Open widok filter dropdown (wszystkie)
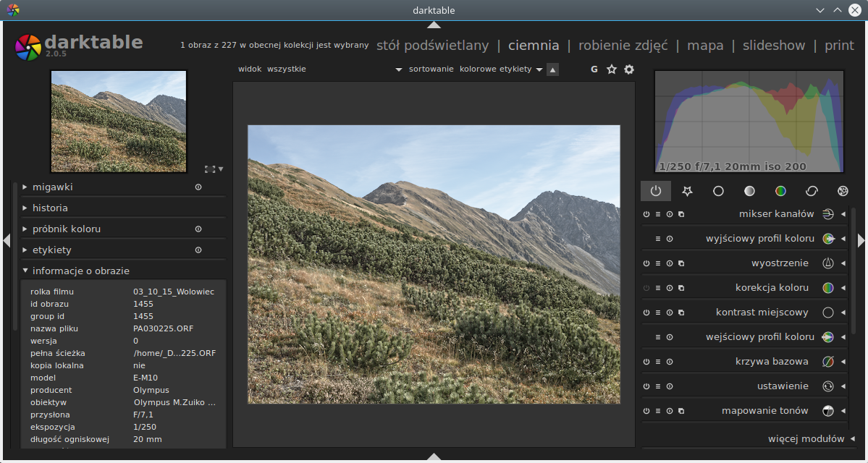Viewport: 868px width, 463px height. [x=334, y=69]
